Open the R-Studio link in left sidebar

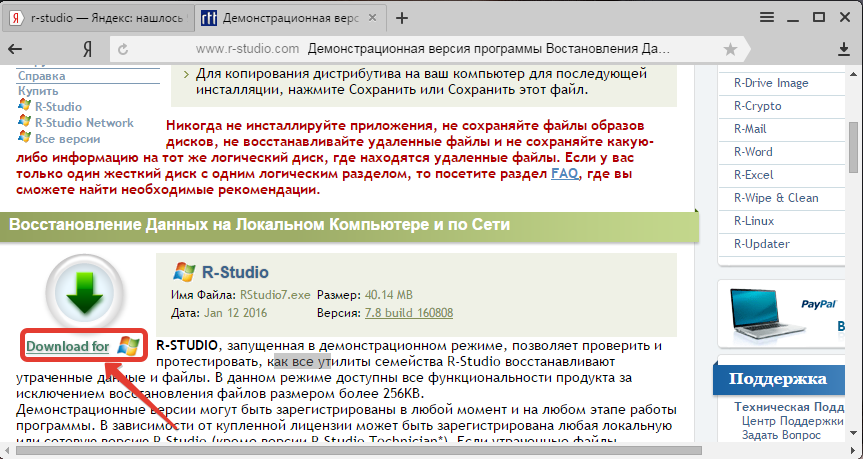pyautogui.click(x=58, y=107)
